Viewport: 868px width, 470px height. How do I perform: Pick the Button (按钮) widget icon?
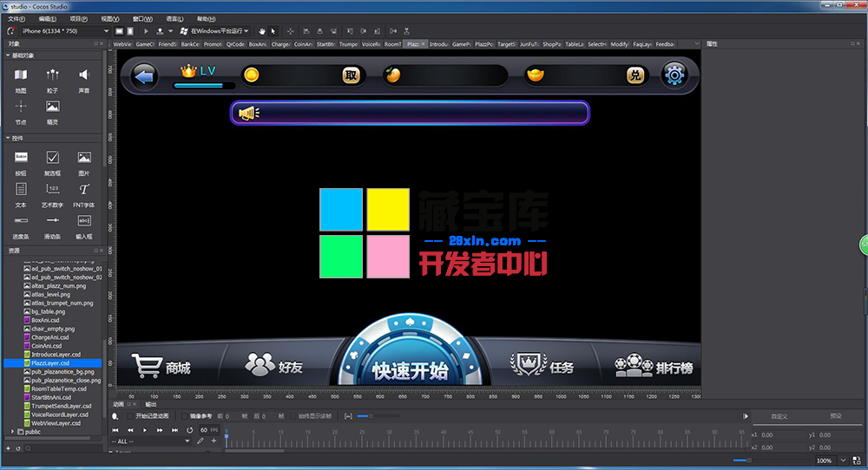click(x=21, y=158)
